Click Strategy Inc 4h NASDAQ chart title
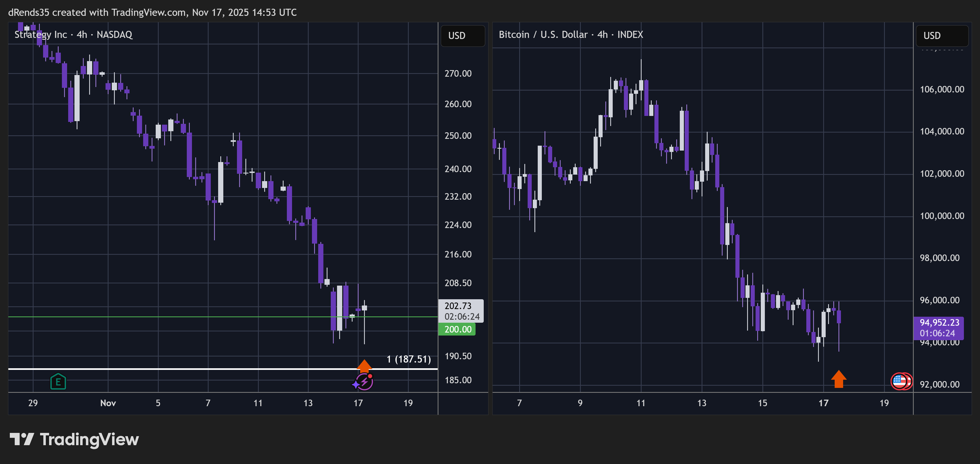The image size is (980, 464). click(73, 35)
